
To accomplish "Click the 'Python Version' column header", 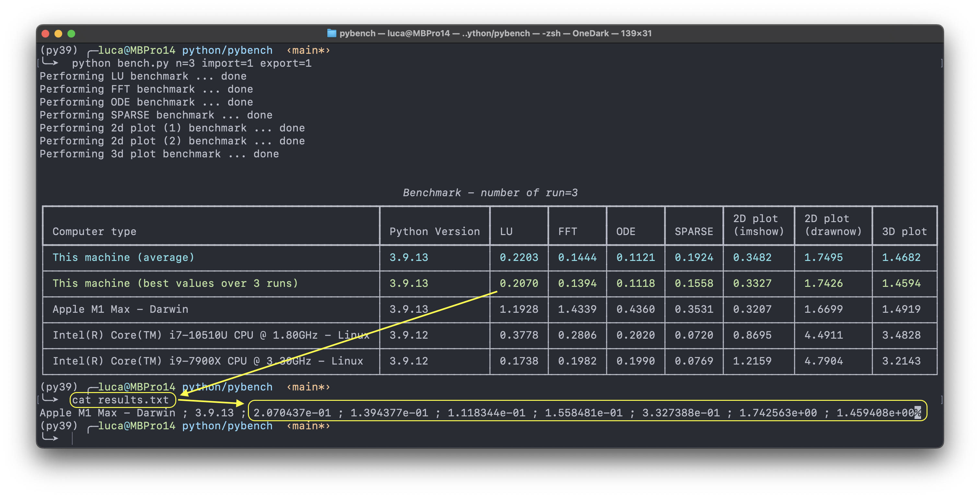I will 435,231.
